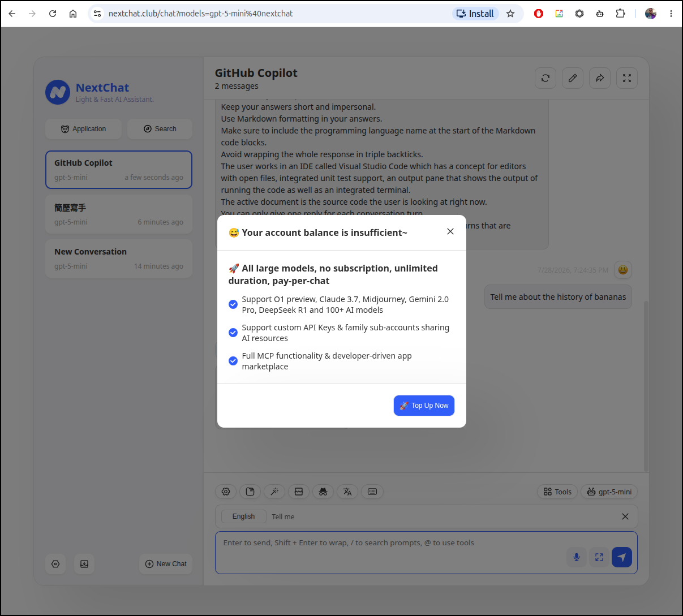Open the Application button in sidebar
The image size is (683, 616).
point(83,129)
